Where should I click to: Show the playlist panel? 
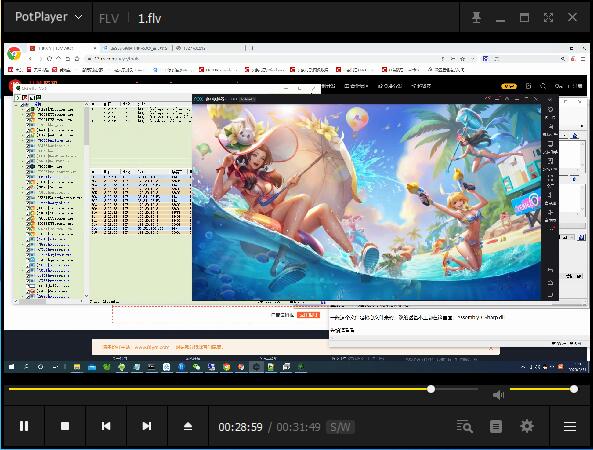coord(496,427)
